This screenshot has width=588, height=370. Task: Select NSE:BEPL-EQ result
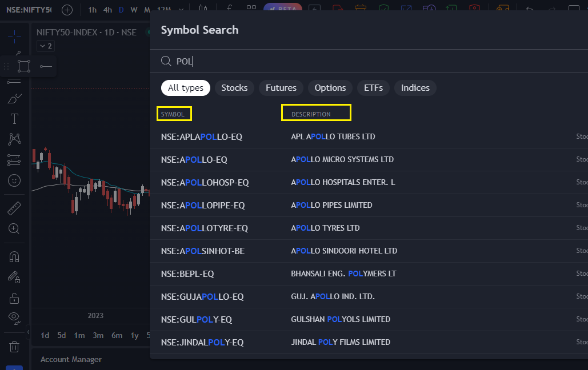(x=369, y=274)
